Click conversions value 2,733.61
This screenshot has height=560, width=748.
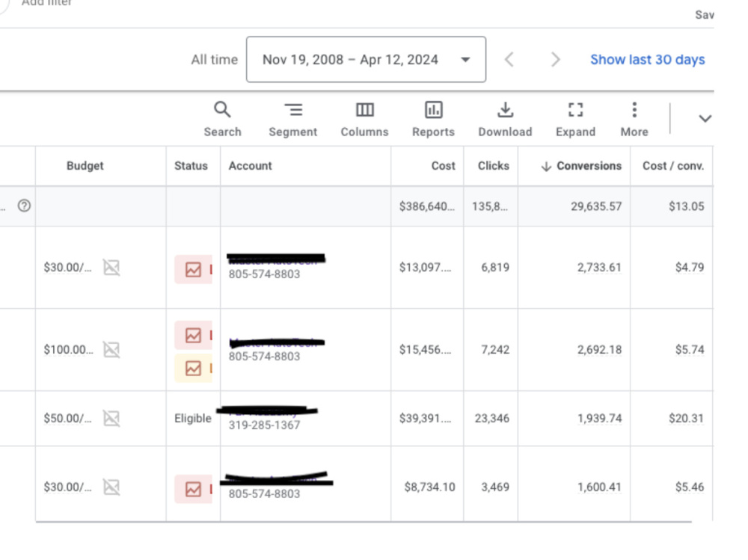[x=599, y=268]
